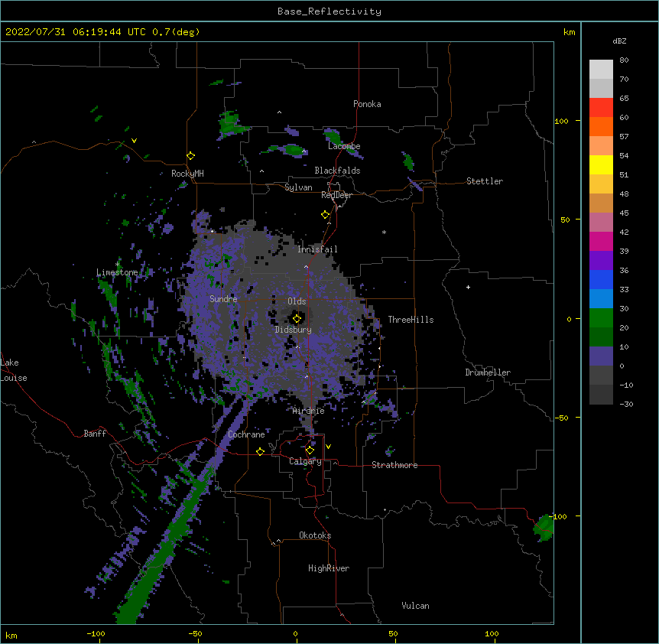Pick the bright green 30 dBZ legend band
Viewport: 659px width, 644px height.
[x=601, y=318]
